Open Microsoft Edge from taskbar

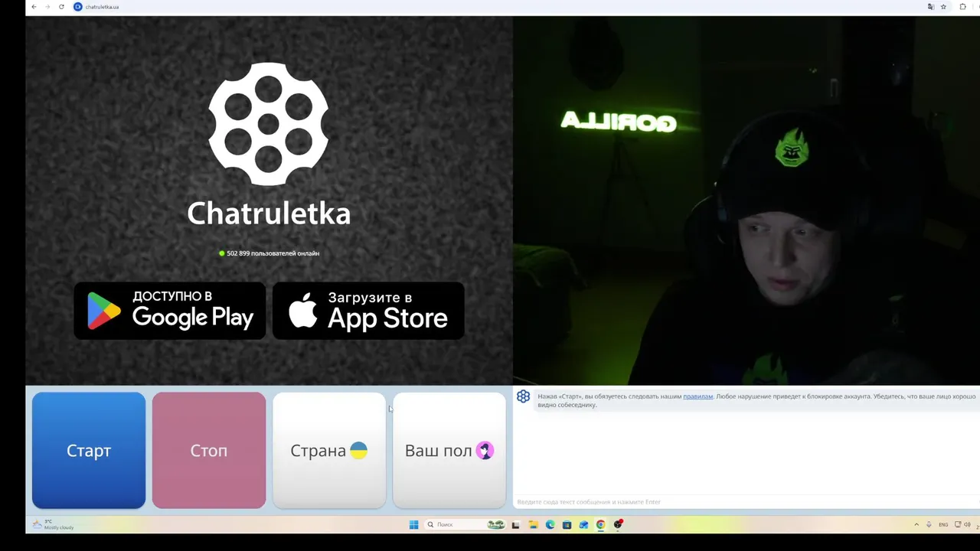tap(550, 524)
